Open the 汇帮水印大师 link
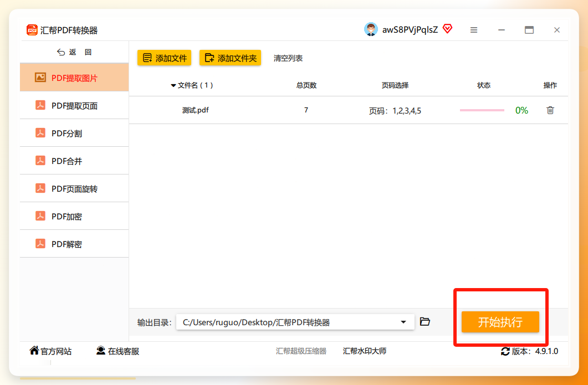Screen dimensions: 588x385 [365, 351]
